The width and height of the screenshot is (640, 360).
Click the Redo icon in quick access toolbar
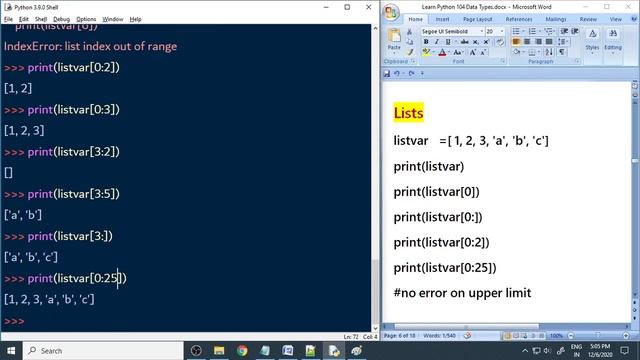[x=411, y=73]
